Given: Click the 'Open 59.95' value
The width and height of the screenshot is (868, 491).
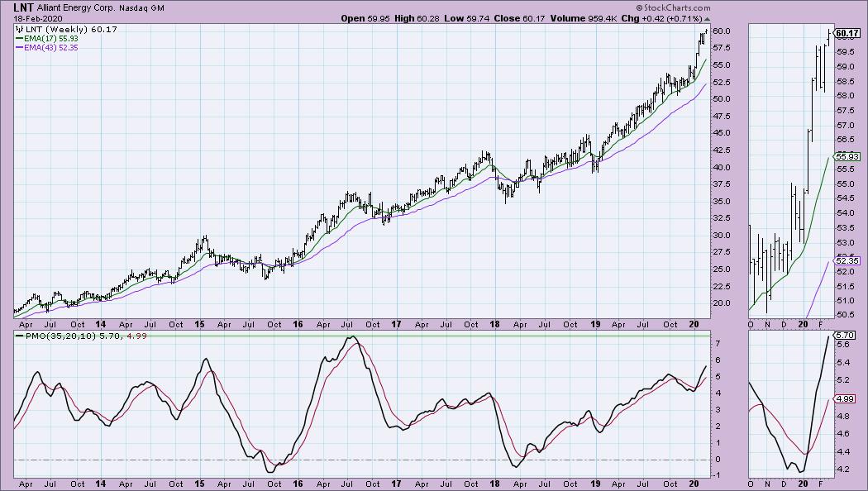Looking at the screenshot, I should [x=365, y=18].
